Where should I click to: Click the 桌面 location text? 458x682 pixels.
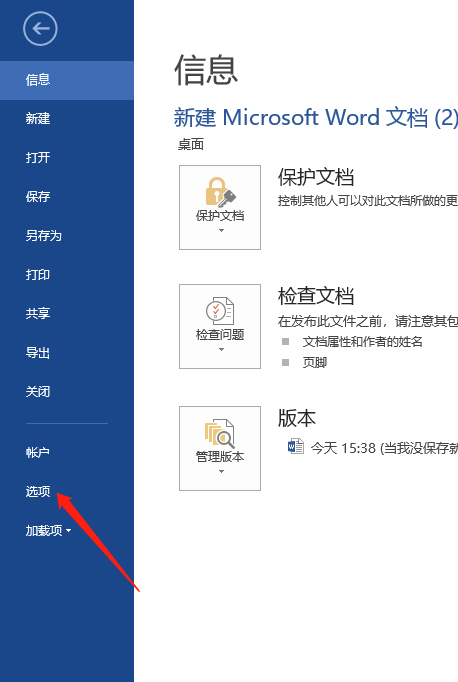[x=191, y=144]
